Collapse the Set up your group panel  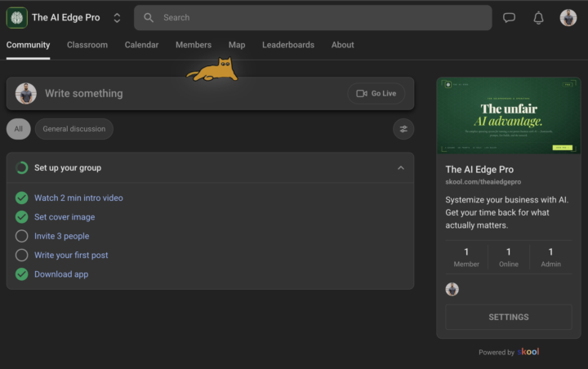tap(401, 167)
